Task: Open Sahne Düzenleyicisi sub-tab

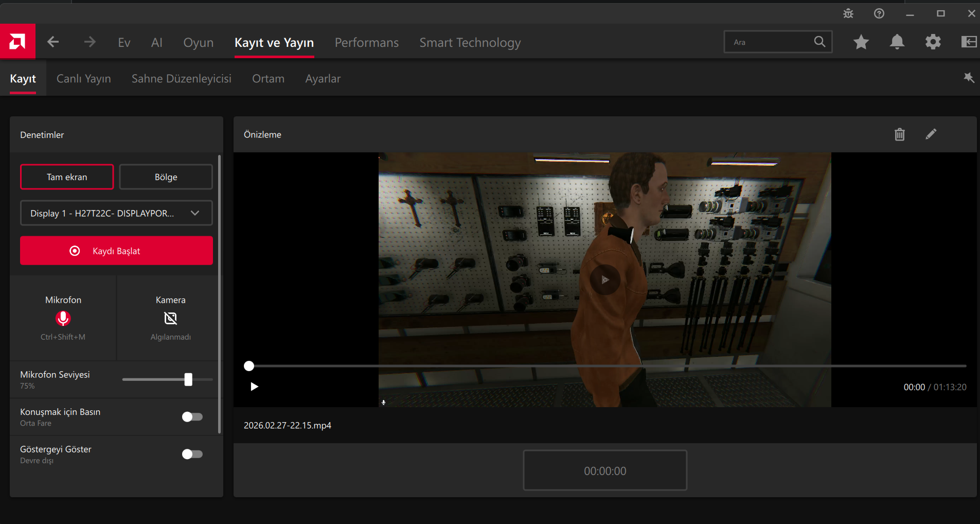Action: [182, 78]
